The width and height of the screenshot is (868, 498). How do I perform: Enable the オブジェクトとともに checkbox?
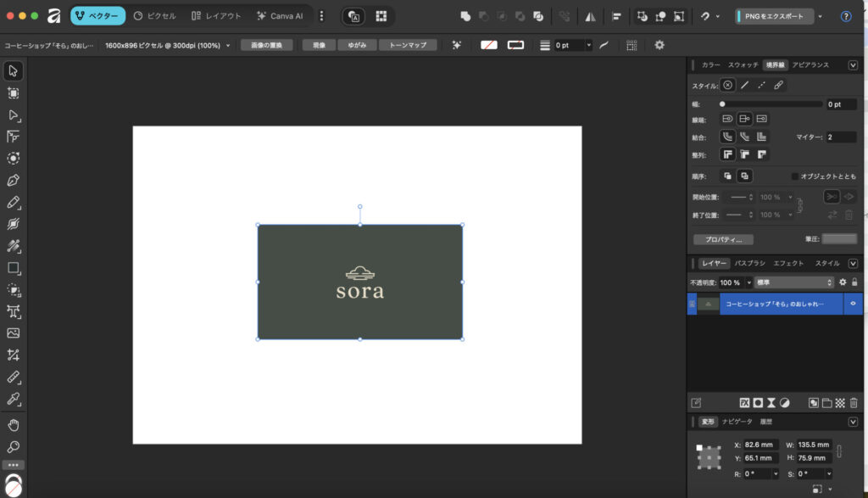point(794,176)
